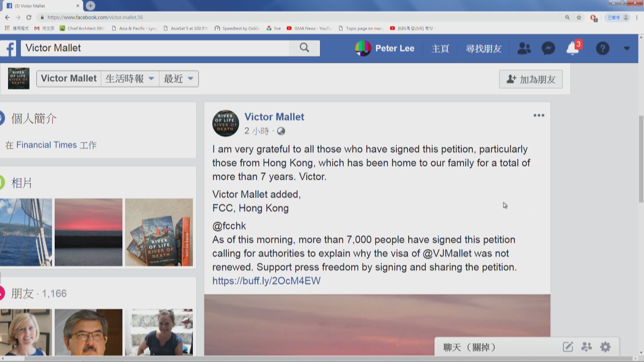This screenshot has height=362, width=644.
Task: Click the Facebook search magnifier button
Action: (x=304, y=48)
